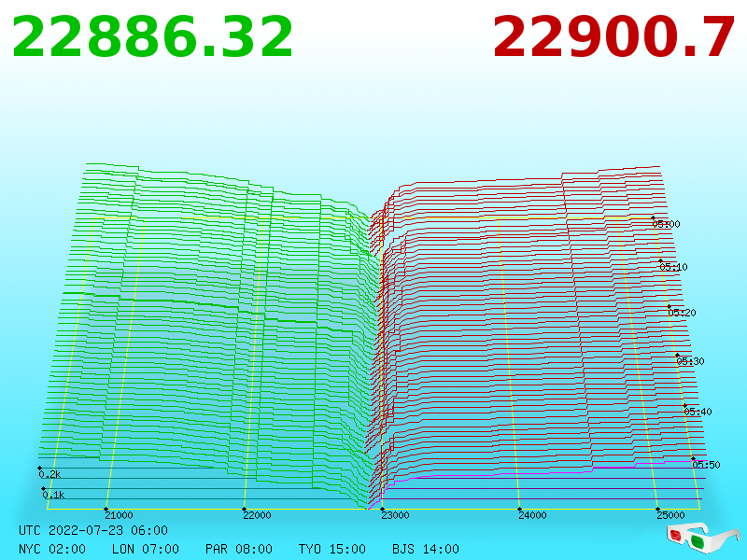
Task: Select the 05:40 time axis marker
Action: point(698,412)
